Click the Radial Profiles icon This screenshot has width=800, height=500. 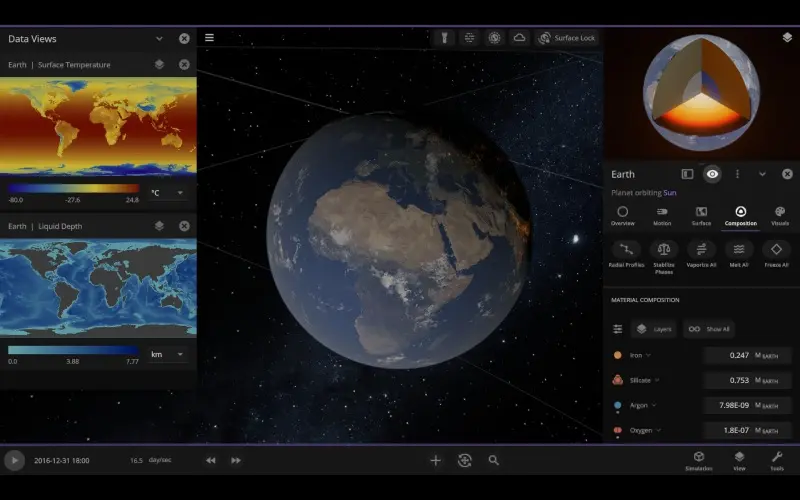point(626,249)
